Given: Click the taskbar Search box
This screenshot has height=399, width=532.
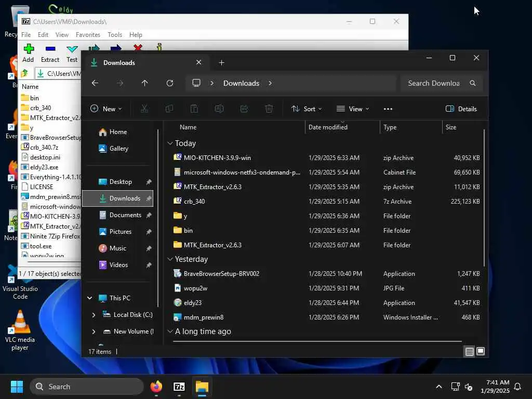Looking at the screenshot, I should [x=87, y=387].
